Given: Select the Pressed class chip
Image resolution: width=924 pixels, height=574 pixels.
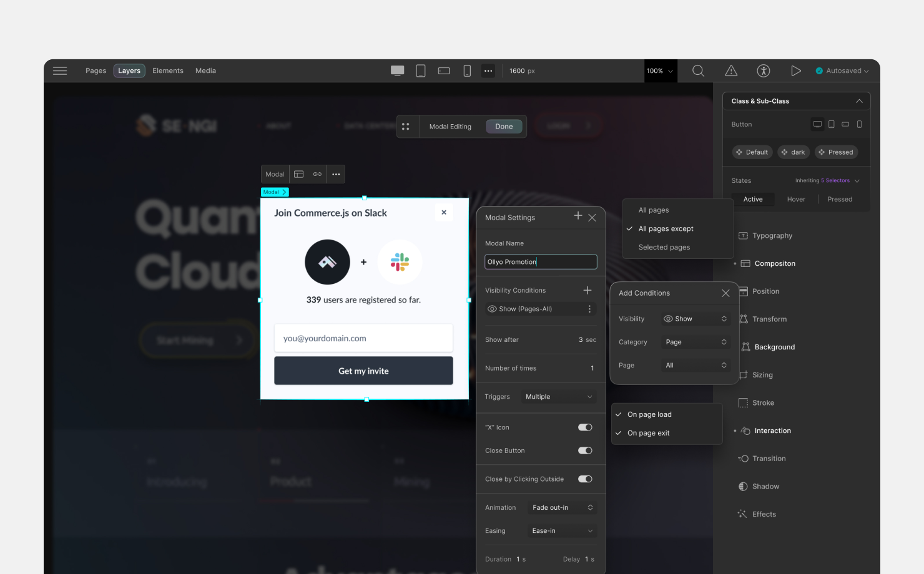Looking at the screenshot, I should (x=836, y=152).
